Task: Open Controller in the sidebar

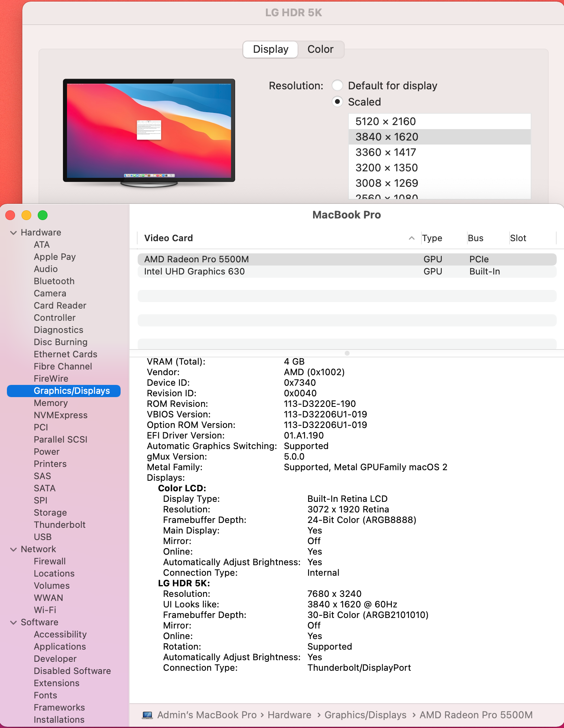Action: pos(55,318)
